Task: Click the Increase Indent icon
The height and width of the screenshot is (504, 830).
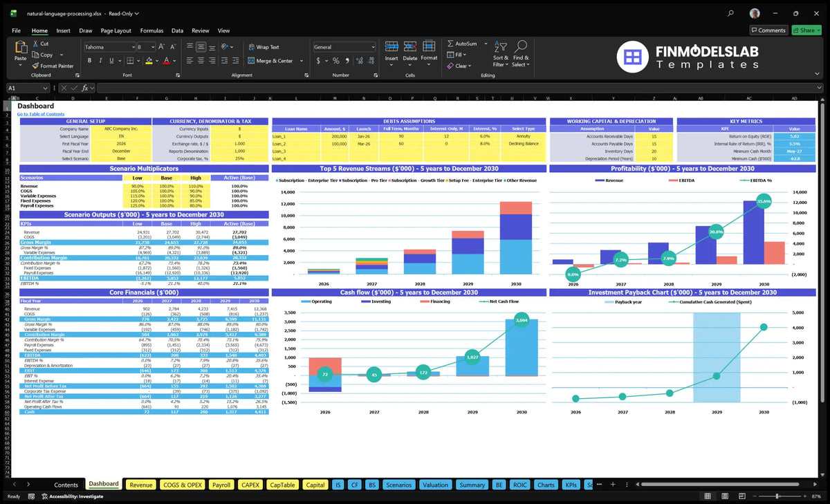Action: 236,61
